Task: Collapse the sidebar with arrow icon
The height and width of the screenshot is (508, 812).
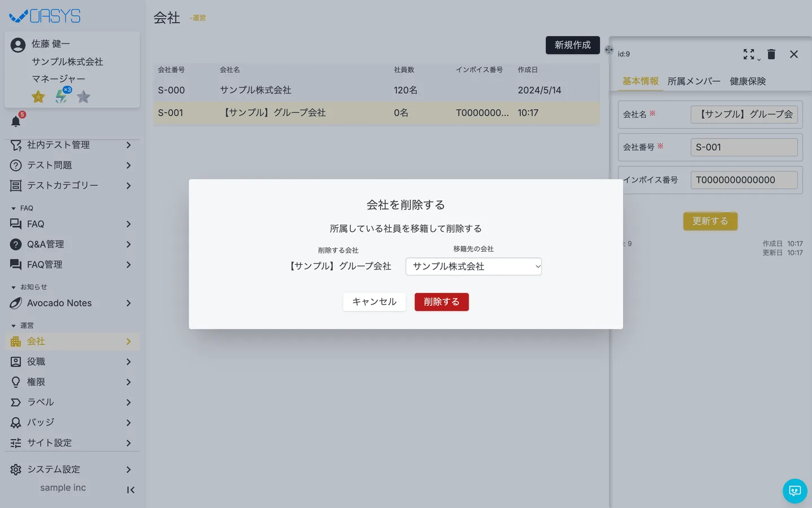Action: [131, 490]
